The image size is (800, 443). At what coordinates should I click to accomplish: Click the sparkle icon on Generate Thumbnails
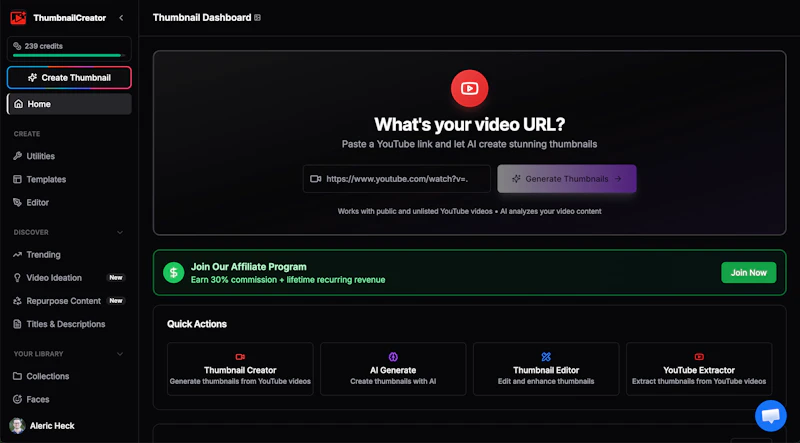tap(516, 179)
